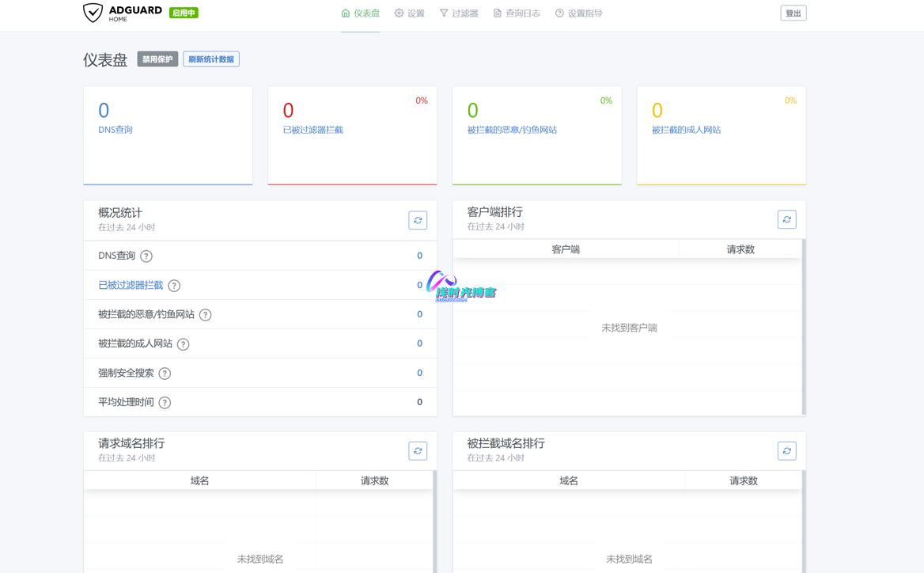The height and width of the screenshot is (573, 924).
Task: Log out using 登出 button
Action: pyautogui.click(x=793, y=13)
